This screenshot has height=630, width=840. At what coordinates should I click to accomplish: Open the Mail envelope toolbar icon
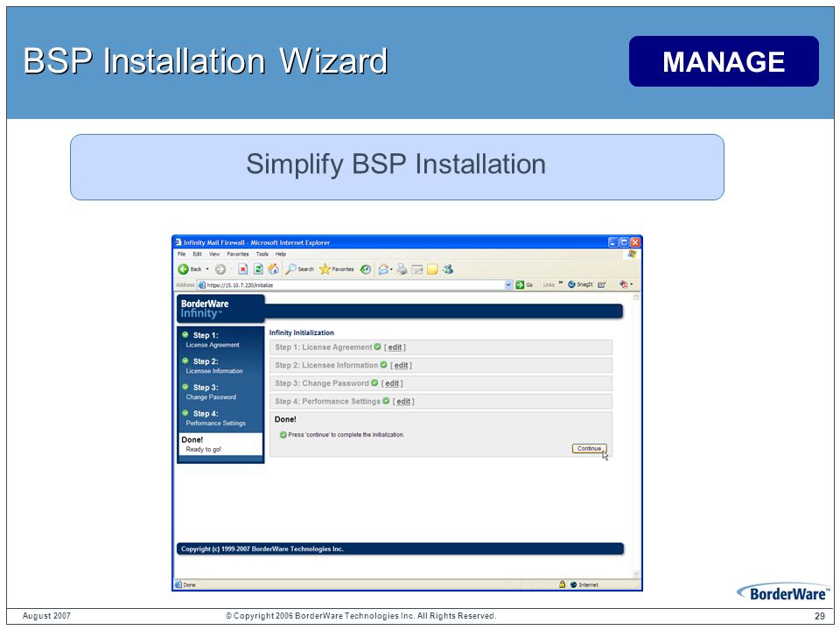(383, 269)
